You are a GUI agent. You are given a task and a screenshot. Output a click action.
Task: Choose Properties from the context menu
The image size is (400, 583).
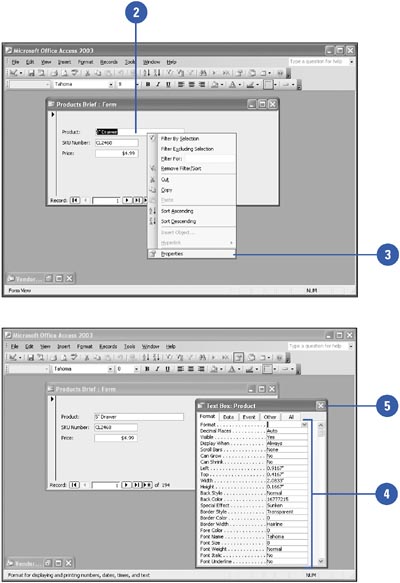tap(192, 254)
